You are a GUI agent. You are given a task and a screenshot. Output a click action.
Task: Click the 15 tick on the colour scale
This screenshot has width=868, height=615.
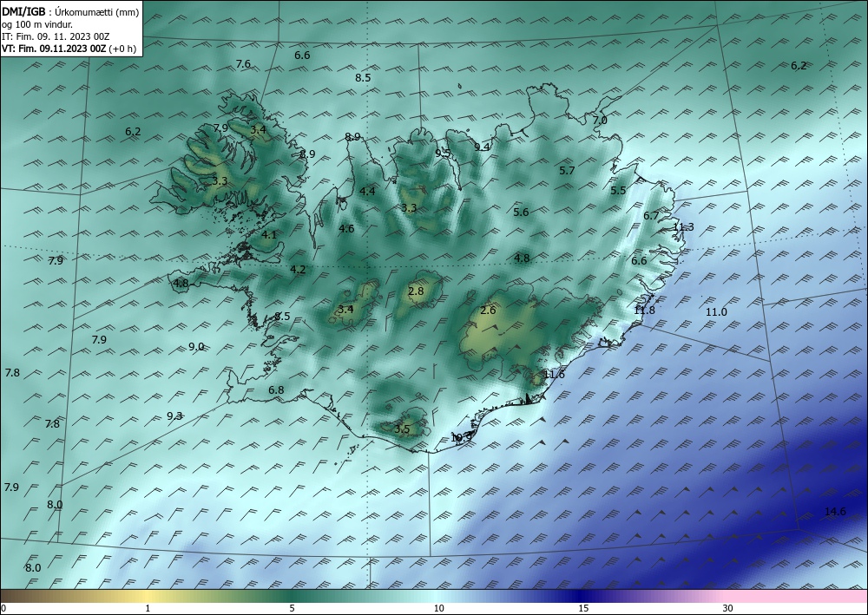pyautogui.click(x=583, y=608)
